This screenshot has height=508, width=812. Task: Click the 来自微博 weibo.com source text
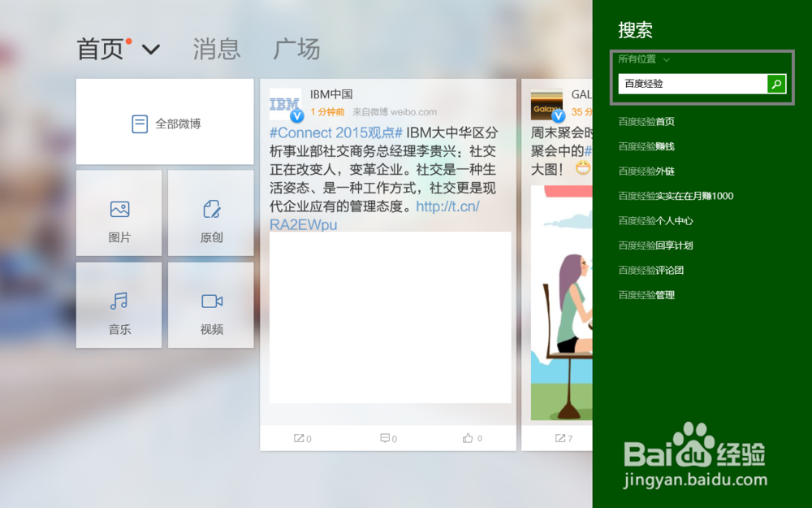tap(395, 112)
